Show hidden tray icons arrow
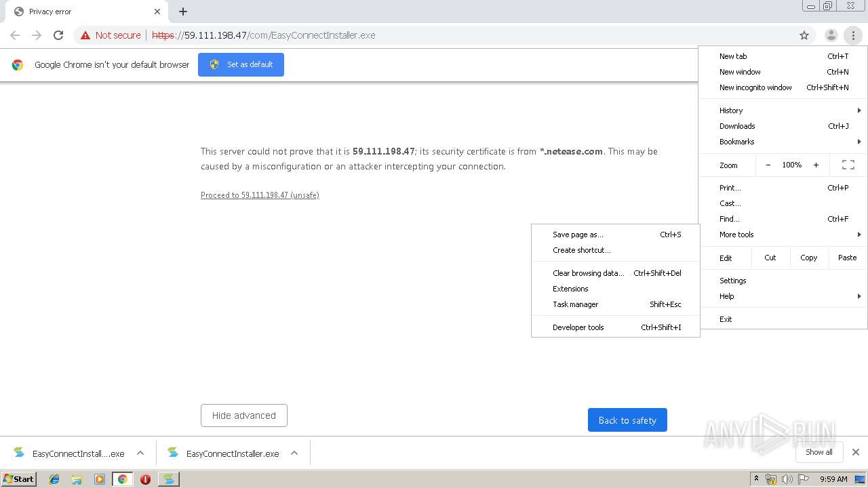The image size is (868, 488). coord(756,479)
